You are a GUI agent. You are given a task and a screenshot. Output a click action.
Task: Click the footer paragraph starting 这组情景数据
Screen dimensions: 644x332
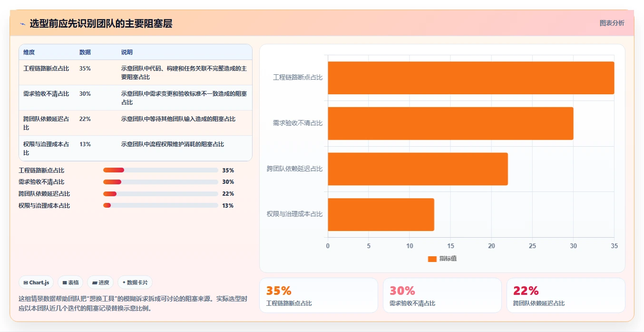click(134, 303)
